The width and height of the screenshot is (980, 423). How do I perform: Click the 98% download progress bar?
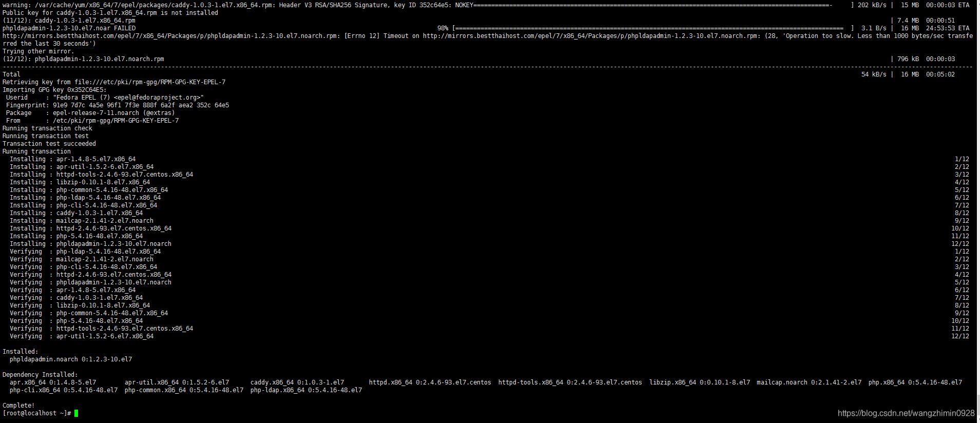pyautogui.click(x=654, y=28)
